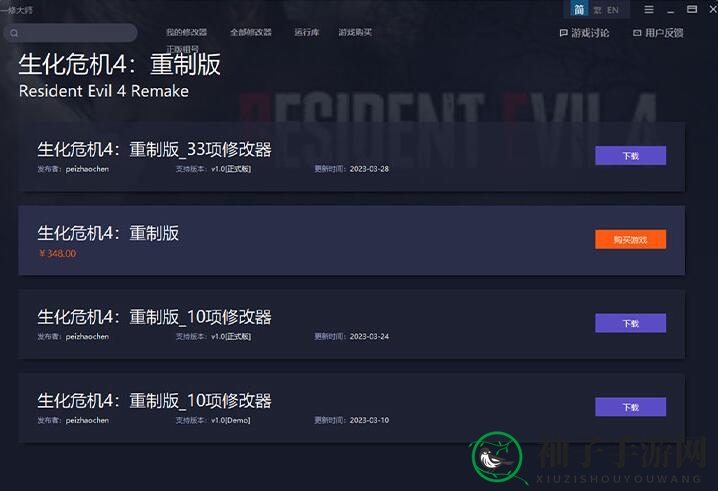Click inside the search input field
The image size is (718, 491).
pos(71,33)
